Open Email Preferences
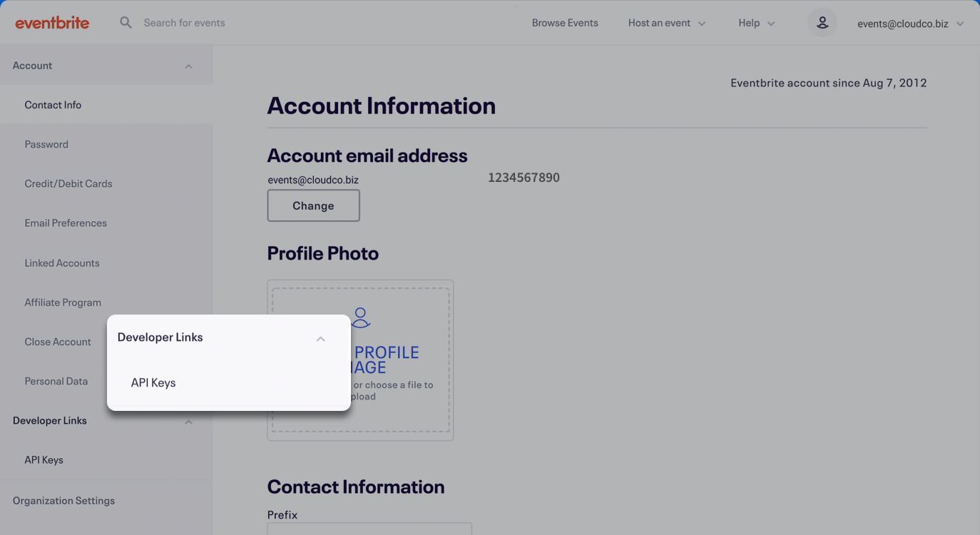980x535 pixels. click(66, 223)
